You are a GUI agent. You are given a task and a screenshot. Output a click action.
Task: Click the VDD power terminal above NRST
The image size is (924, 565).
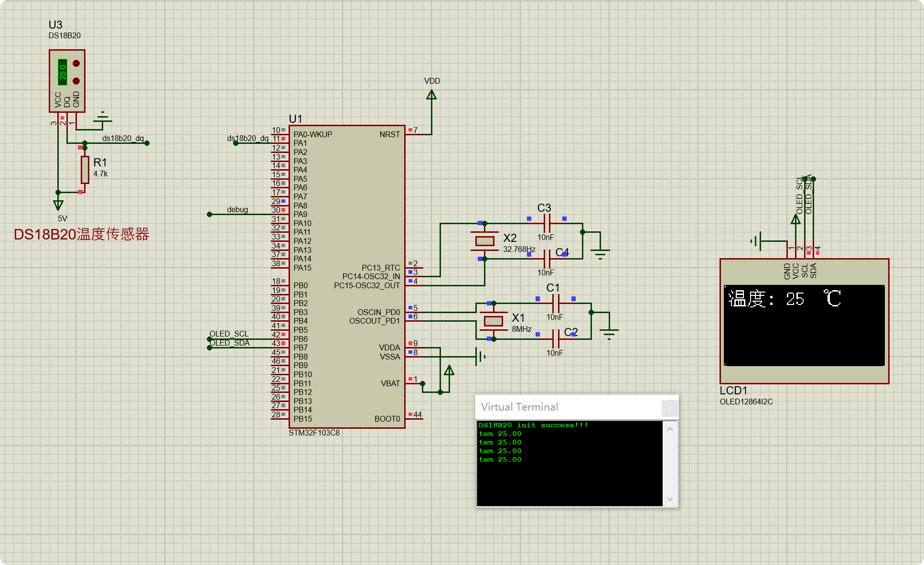click(x=431, y=95)
